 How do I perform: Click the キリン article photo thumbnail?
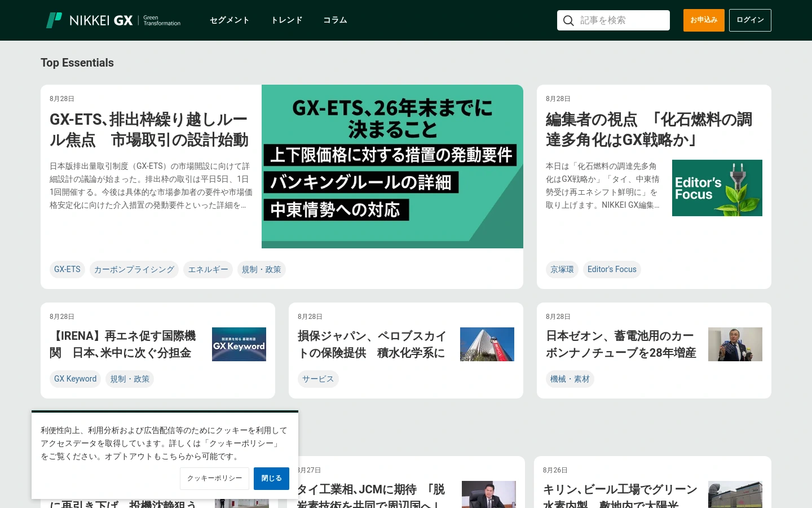(735, 494)
